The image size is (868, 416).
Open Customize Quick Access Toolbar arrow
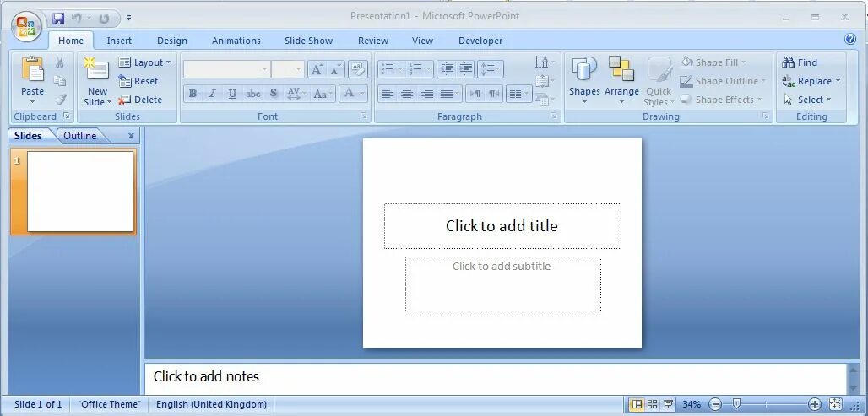128,19
